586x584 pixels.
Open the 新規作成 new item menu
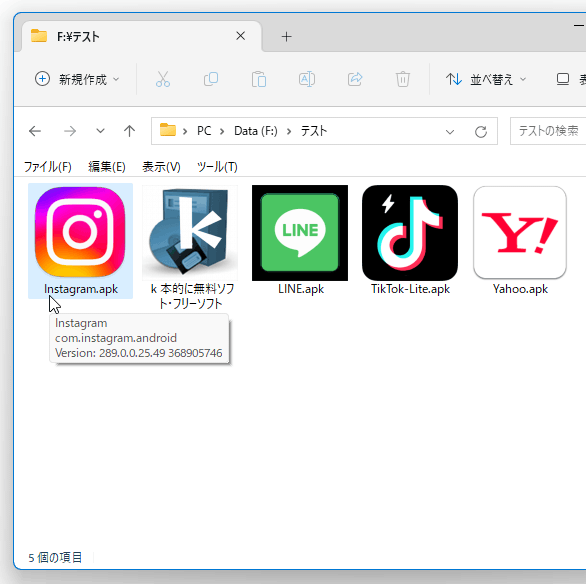tap(77, 79)
